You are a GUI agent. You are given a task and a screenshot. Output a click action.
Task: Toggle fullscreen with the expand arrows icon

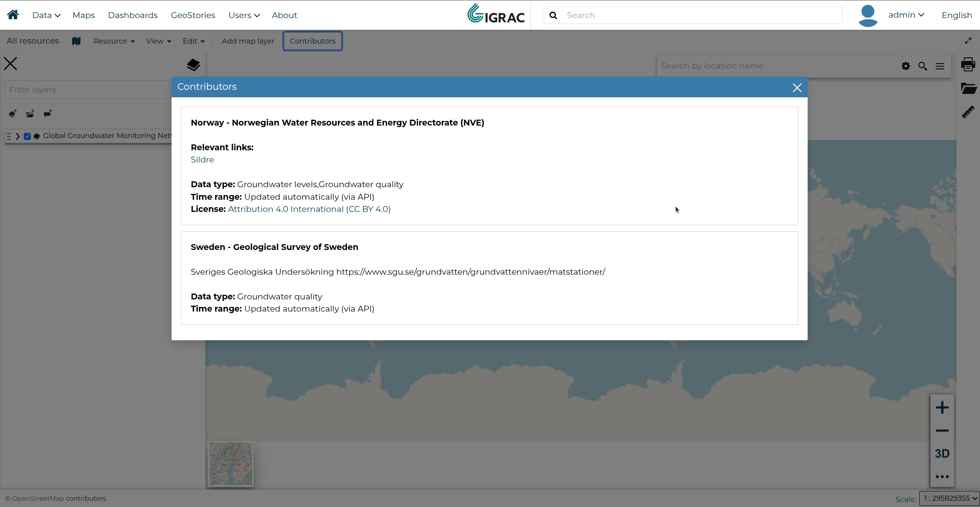tap(968, 41)
